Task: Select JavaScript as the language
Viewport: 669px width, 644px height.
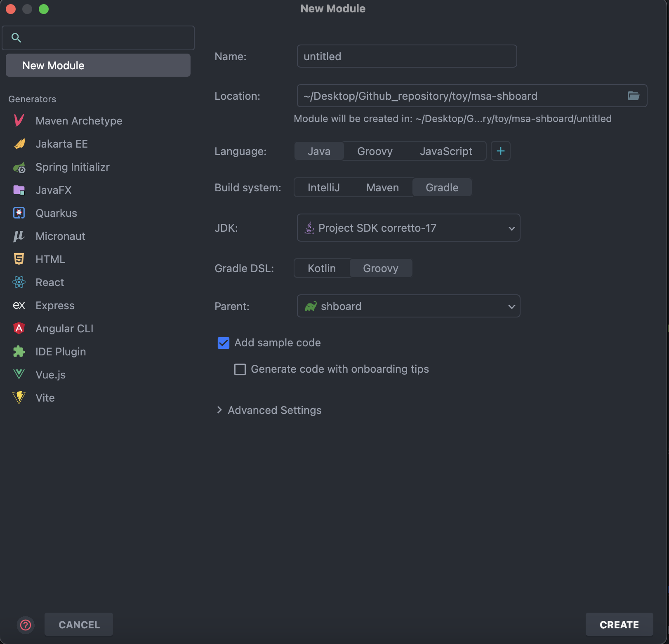Action: tap(446, 151)
